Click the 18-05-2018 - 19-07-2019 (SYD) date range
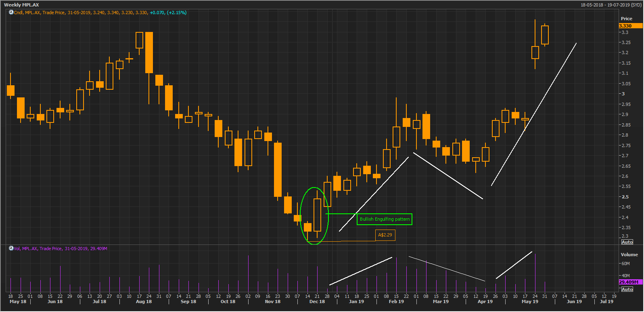Screen dimensions: 644x312 click(x=611, y=5)
